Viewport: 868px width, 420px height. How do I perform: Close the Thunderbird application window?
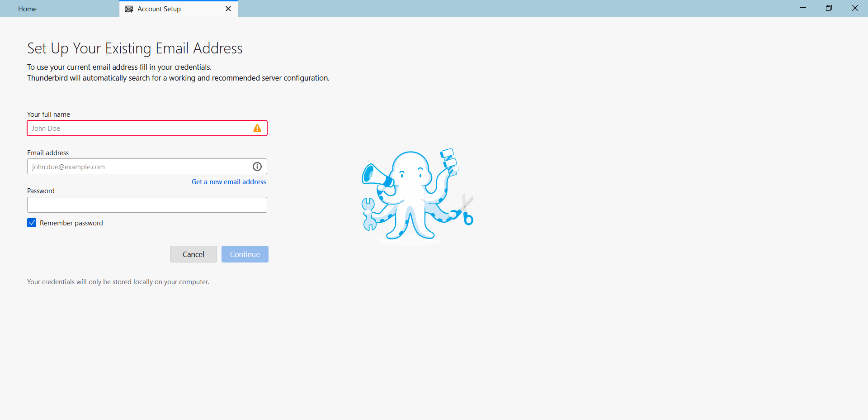pos(855,8)
